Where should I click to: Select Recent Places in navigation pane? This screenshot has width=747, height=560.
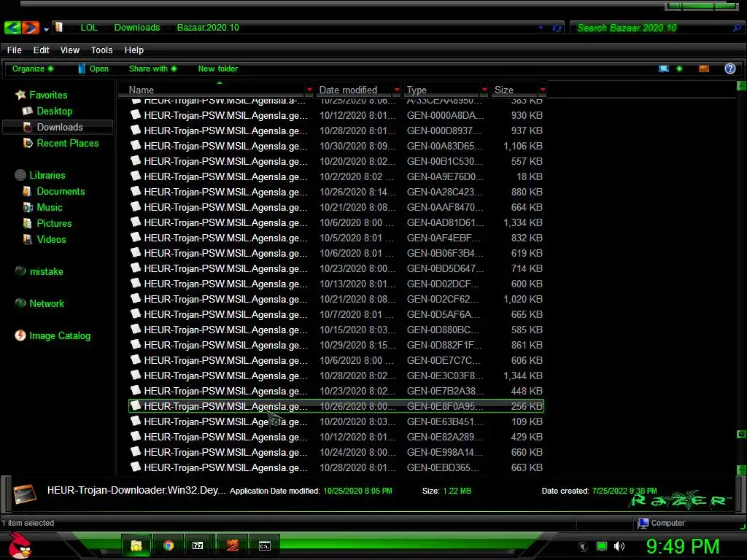point(61,143)
